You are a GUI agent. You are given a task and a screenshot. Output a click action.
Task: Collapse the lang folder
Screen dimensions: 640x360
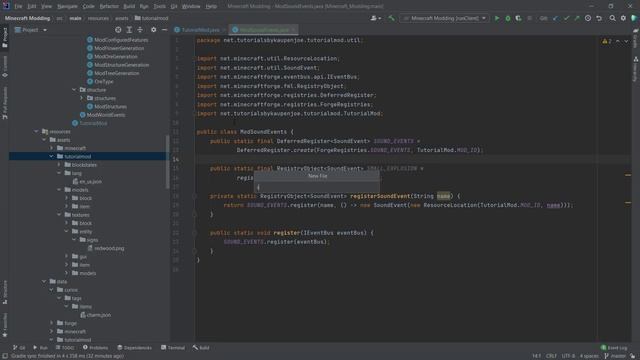coord(59,173)
